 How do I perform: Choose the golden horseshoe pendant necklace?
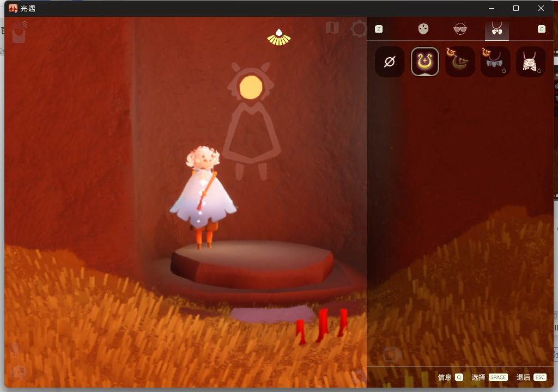(x=425, y=62)
